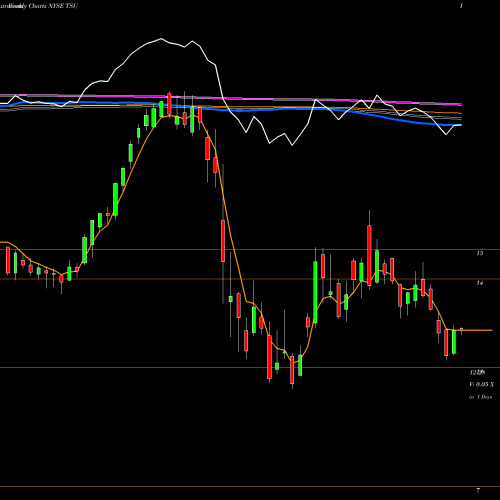Image resolution: width=500 pixels, height=500 pixels.
Task: Click the price label '7' at the bottom right
Action: (478, 490)
